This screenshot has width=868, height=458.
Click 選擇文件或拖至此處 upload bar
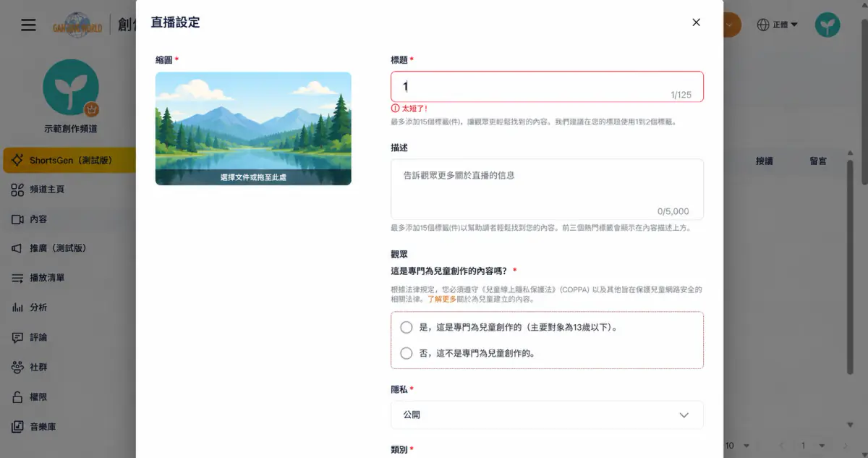[253, 177]
